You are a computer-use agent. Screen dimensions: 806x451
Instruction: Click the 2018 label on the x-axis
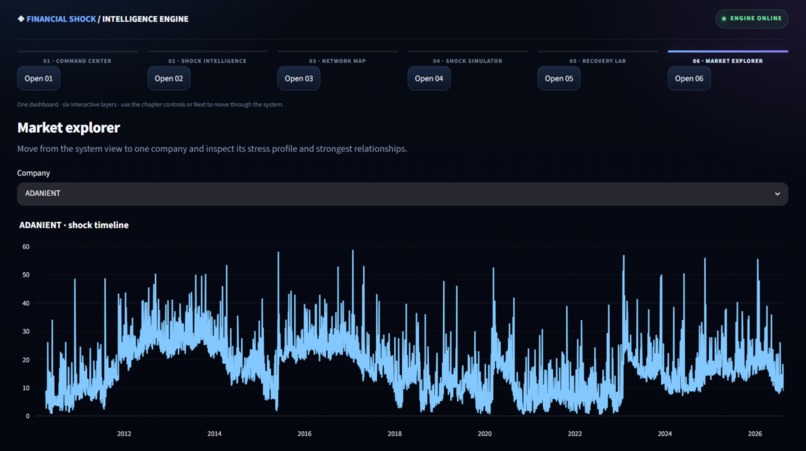click(x=394, y=434)
